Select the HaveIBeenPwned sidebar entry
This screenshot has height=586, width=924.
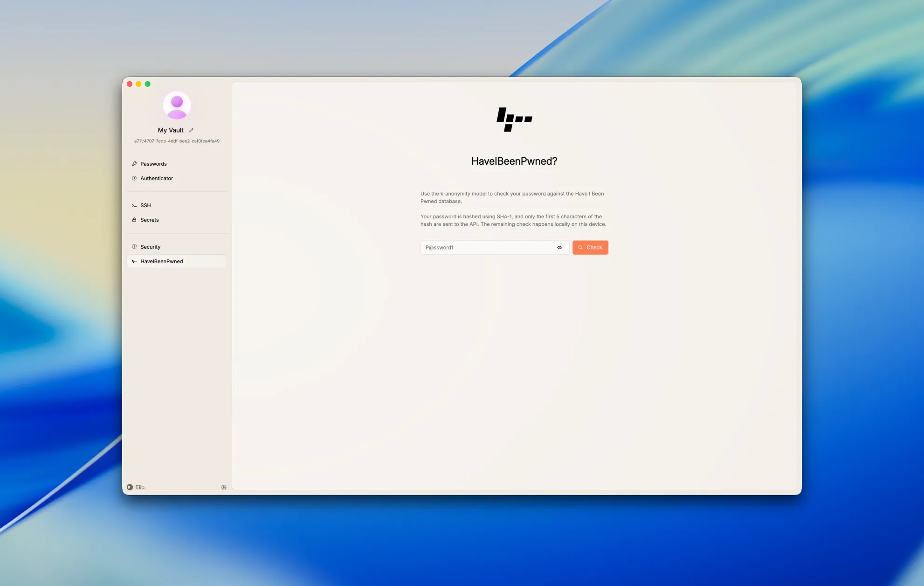(x=161, y=261)
